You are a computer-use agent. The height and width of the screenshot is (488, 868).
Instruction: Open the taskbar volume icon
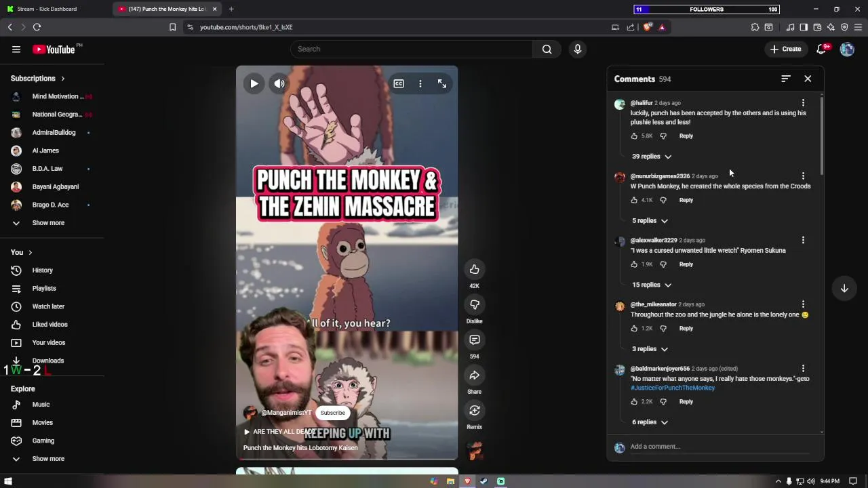tap(811, 481)
